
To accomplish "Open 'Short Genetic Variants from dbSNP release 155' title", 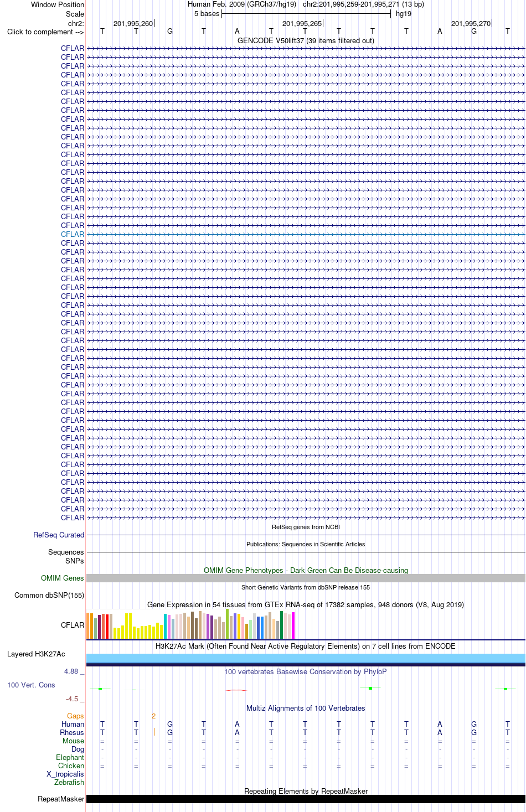I will [x=306, y=587].
